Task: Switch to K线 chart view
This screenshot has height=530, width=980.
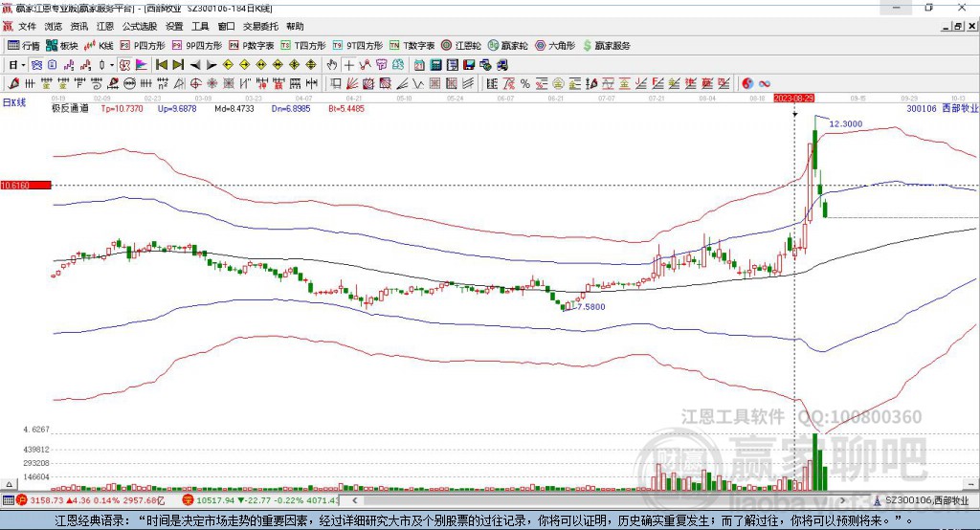Action: [x=99, y=46]
